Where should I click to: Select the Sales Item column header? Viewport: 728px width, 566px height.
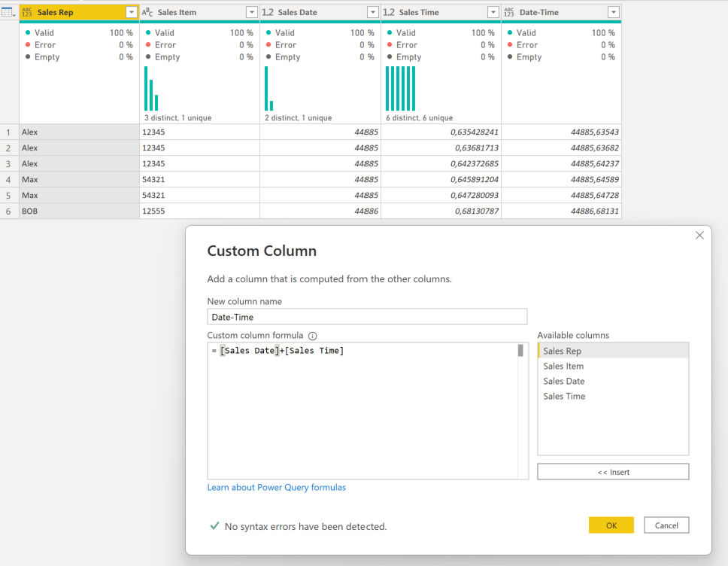click(x=199, y=13)
